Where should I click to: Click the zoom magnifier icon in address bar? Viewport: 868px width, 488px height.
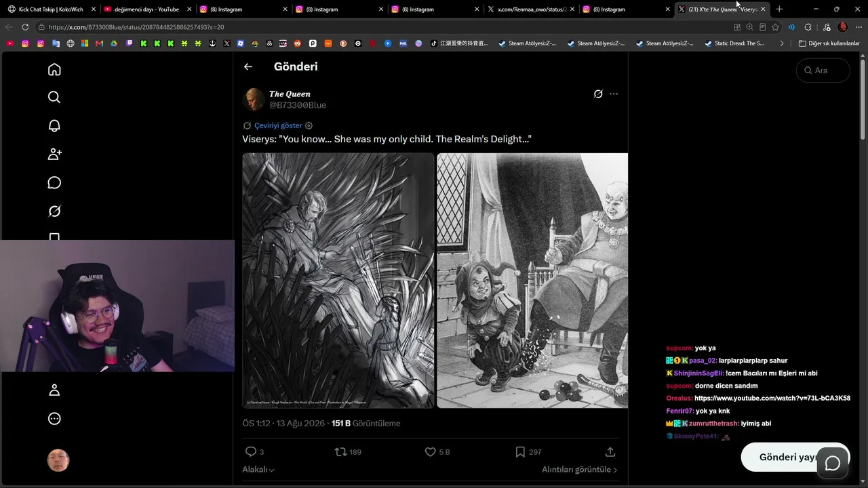[749, 27]
